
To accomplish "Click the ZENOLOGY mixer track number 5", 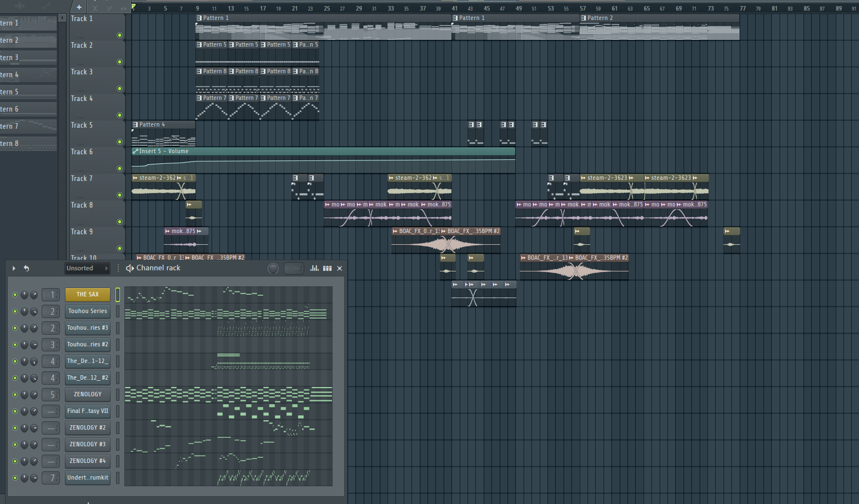I will point(51,395).
